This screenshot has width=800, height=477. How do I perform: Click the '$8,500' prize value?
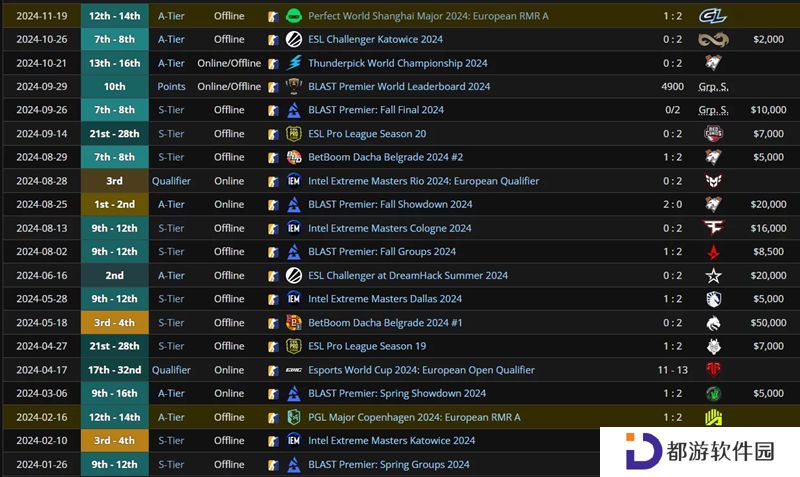768,252
